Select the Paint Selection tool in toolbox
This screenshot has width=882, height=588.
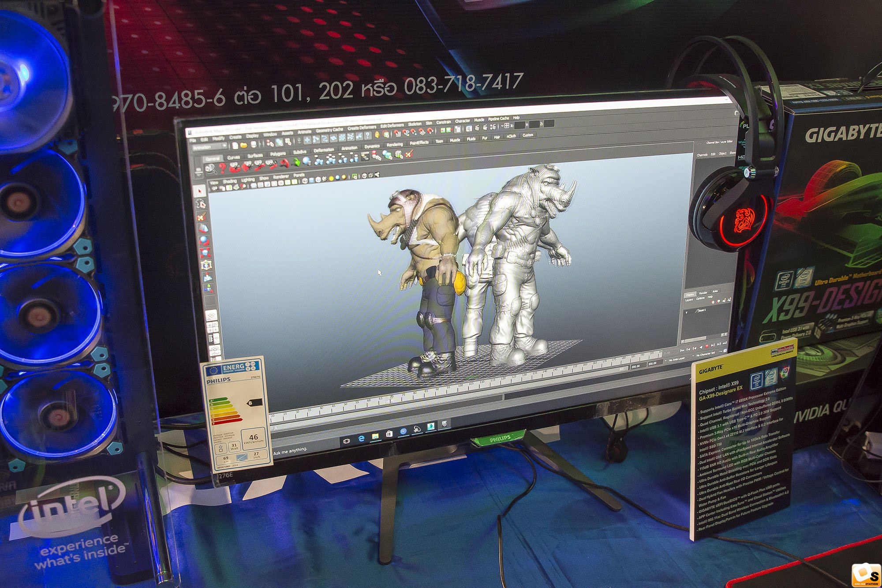201,218
